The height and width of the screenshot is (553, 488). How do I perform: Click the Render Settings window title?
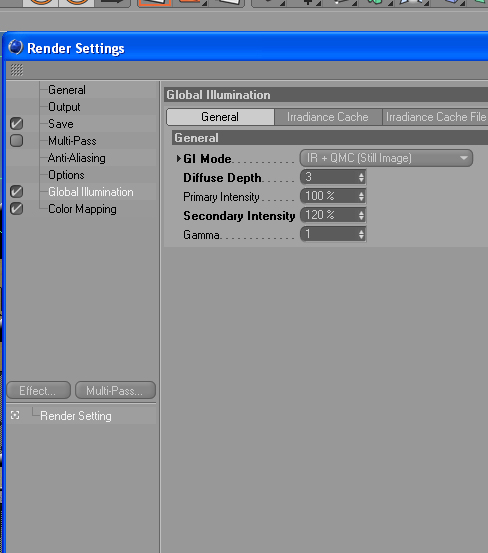coord(76,48)
